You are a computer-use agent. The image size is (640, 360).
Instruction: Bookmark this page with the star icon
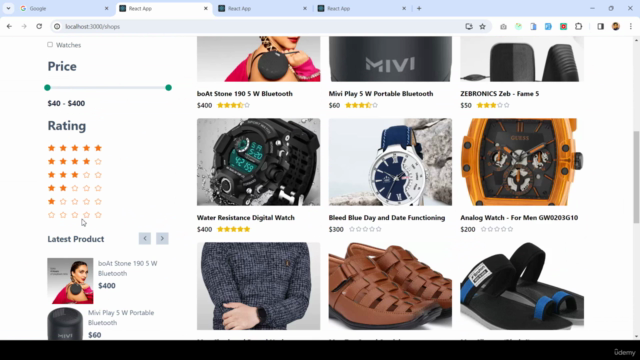(482, 27)
